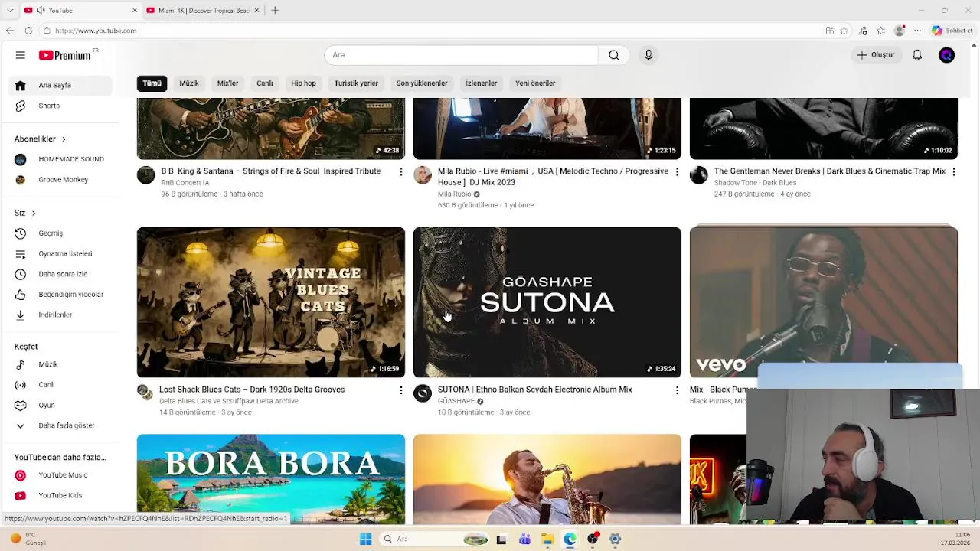Viewport: 980px width, 551px height.
Task: Select the Müzik filter chip
Action: click(189, 83)
